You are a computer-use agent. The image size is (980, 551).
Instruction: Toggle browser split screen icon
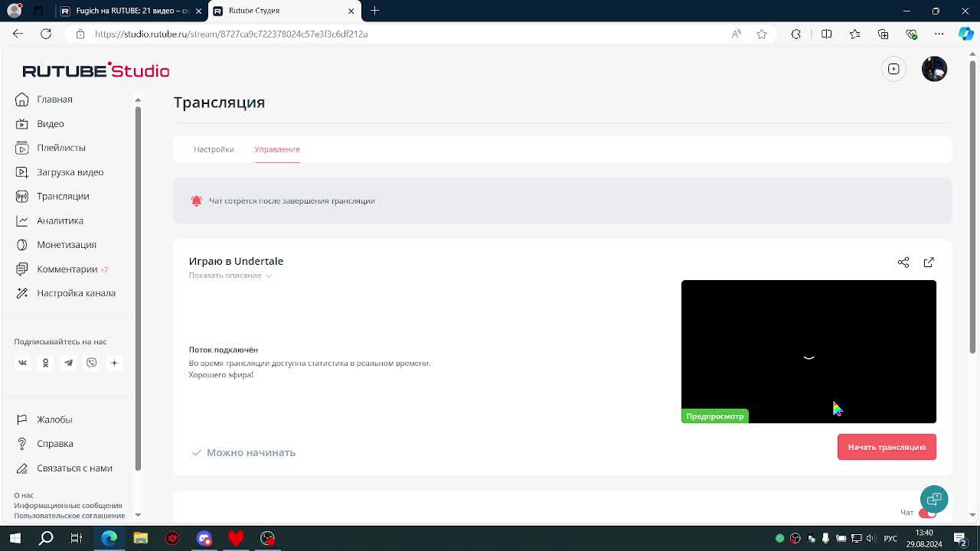point(826,34)
